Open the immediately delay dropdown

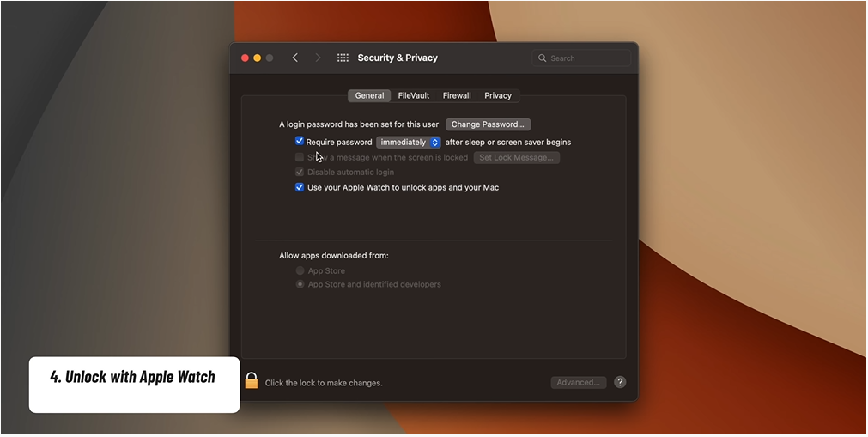coord(409,143)
